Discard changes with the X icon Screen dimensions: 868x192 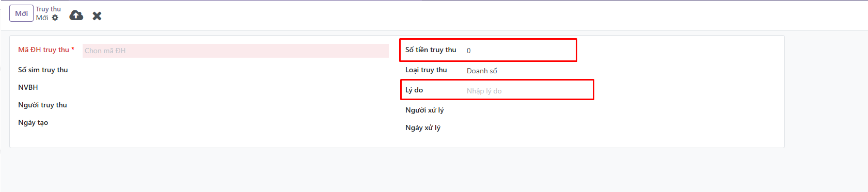[x=97, y=16]
